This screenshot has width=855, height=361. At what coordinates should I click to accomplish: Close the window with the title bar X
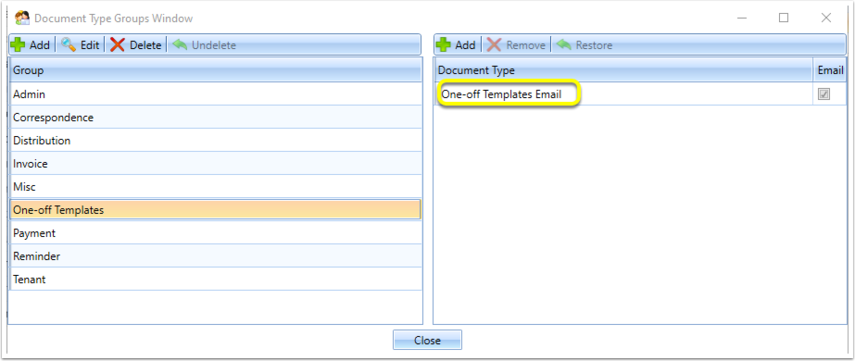click(826, 18)
